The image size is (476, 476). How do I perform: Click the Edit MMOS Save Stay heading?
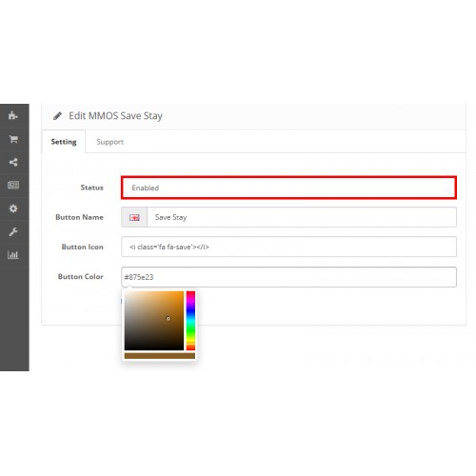click(115, 116)
